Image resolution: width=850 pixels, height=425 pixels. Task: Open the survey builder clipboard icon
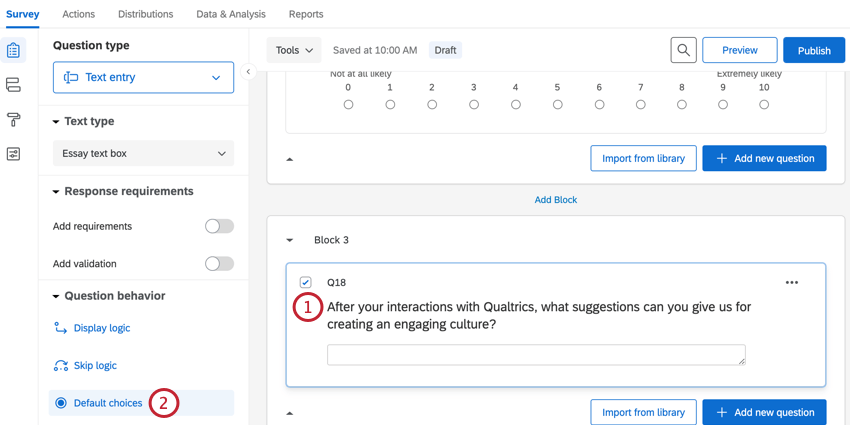[13, 50]
